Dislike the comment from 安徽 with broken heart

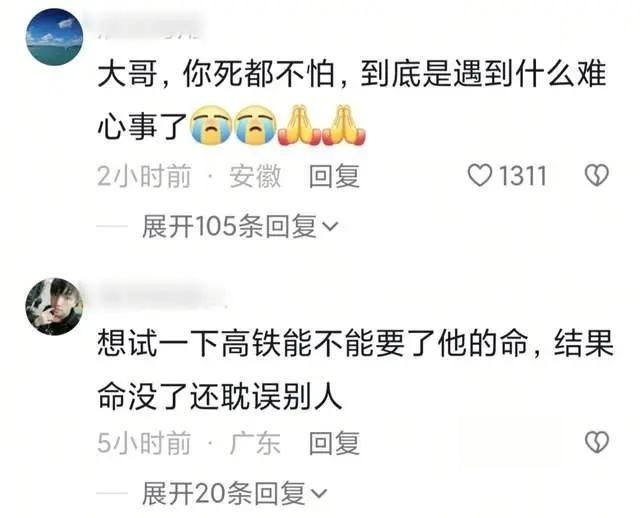pos(597,176)
